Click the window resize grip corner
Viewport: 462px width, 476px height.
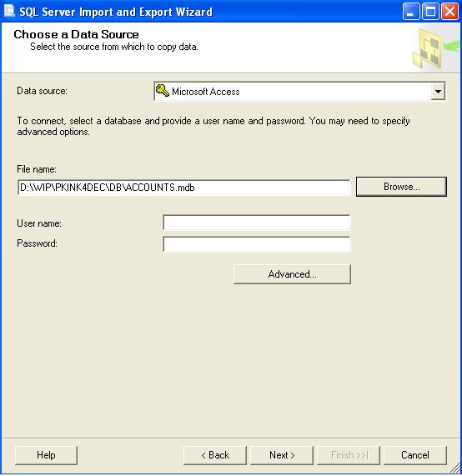[x=455, y=468]
